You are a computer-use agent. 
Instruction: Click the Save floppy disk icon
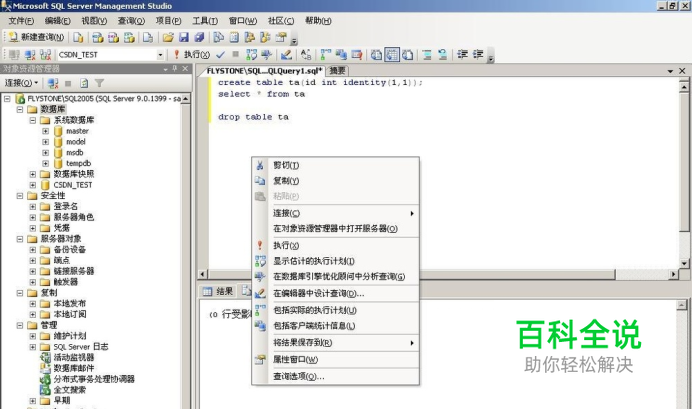point(184,38)
